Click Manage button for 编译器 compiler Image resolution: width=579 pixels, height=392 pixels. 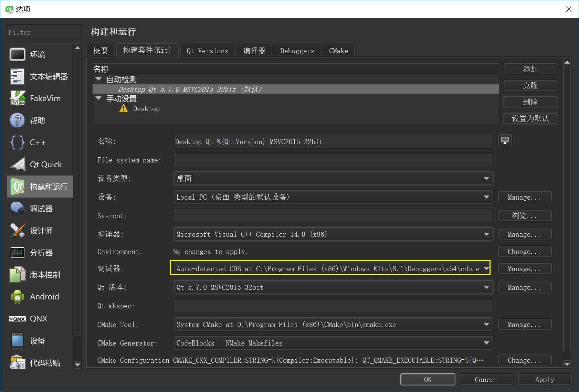pyautogui.click(x=525, y=234)
